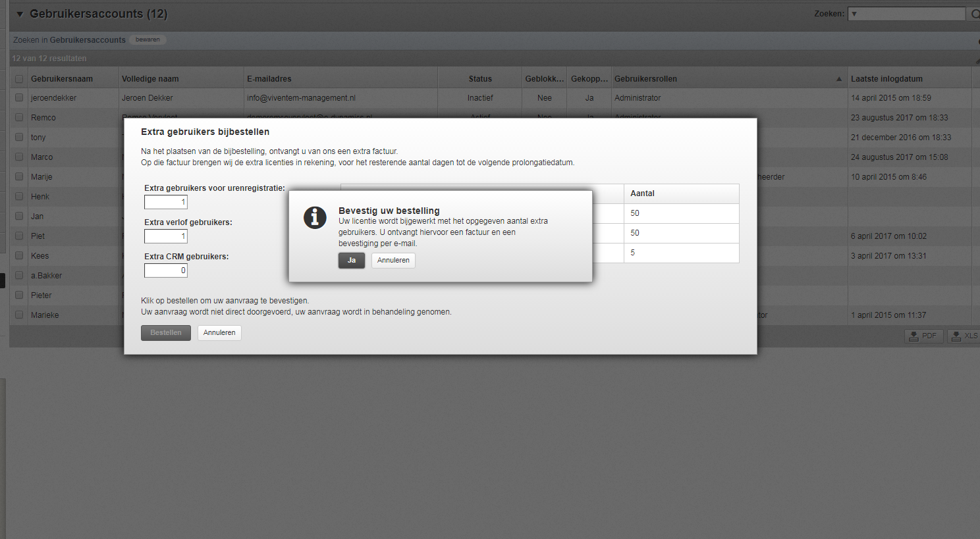Click the bewaren search button
This screenshot has width=980, height=539.
pyautogui.click(x=148, y=39)
